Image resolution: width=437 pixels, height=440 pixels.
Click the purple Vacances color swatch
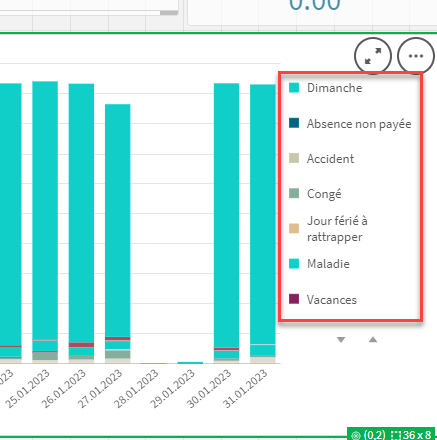[x=294, y=299]
